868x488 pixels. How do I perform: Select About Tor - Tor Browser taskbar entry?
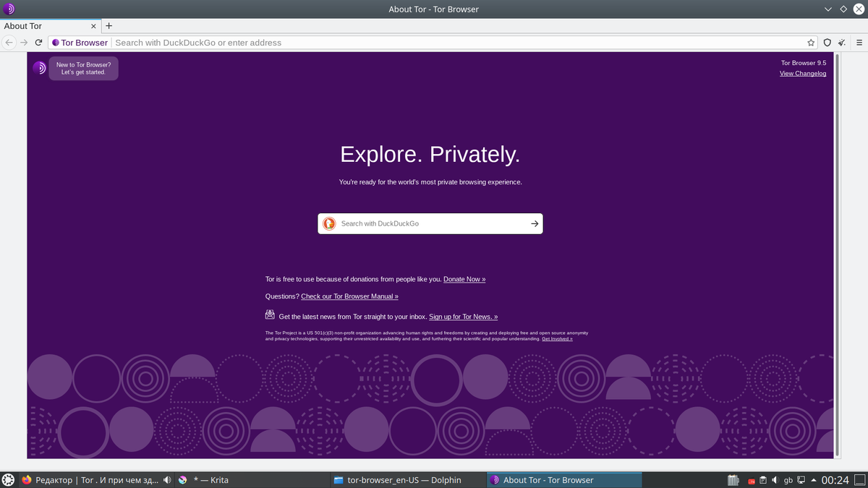coord(564,480)
